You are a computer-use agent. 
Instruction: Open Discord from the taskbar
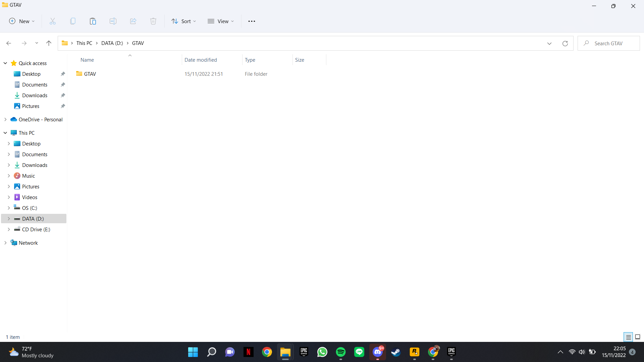tap(378, 352)
